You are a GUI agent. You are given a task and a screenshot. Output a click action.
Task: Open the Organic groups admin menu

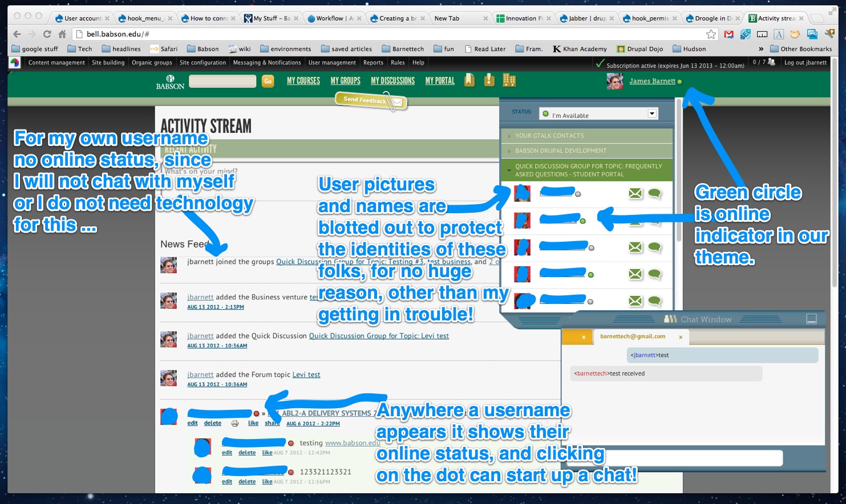pyautogui.click(x=152, y=63)
